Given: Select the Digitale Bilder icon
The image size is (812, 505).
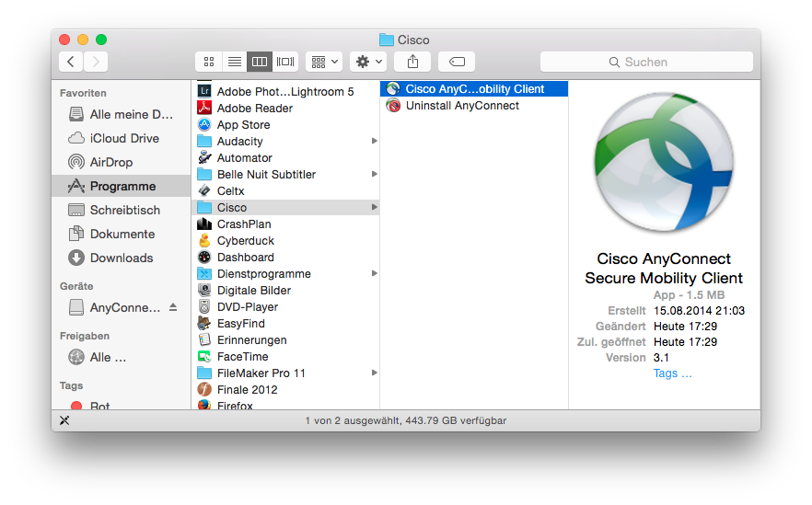Looking at the screenshot, I should pos(204,290).
